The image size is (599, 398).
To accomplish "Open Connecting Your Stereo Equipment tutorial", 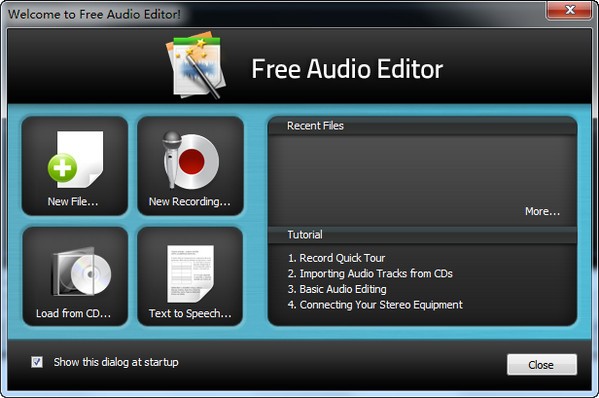I will pos(375,305).
